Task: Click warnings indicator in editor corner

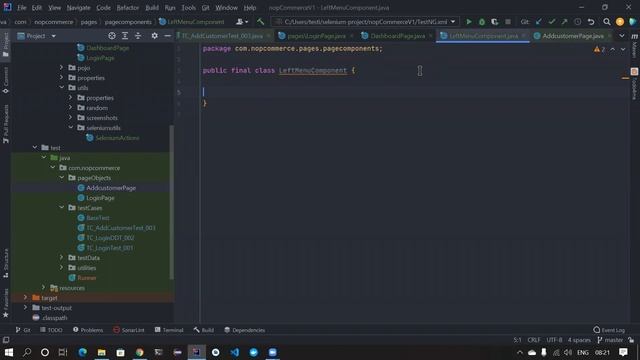Action: click(599, 49)
